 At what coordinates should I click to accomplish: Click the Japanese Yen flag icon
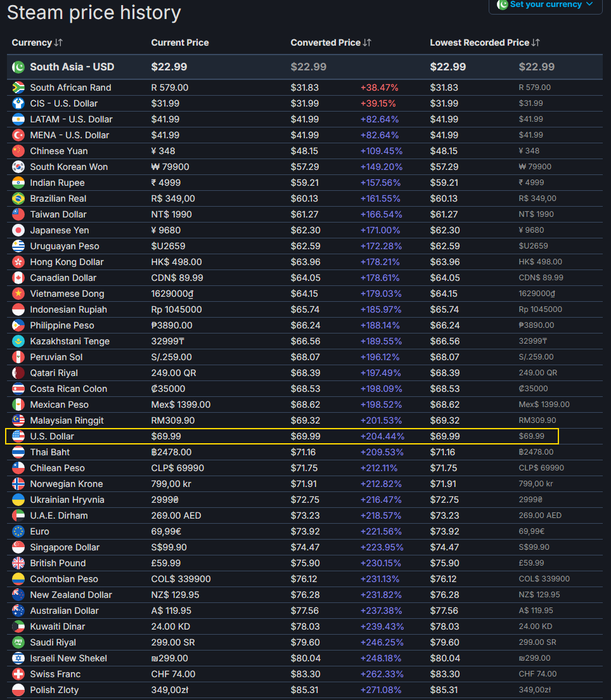(18, 230)
